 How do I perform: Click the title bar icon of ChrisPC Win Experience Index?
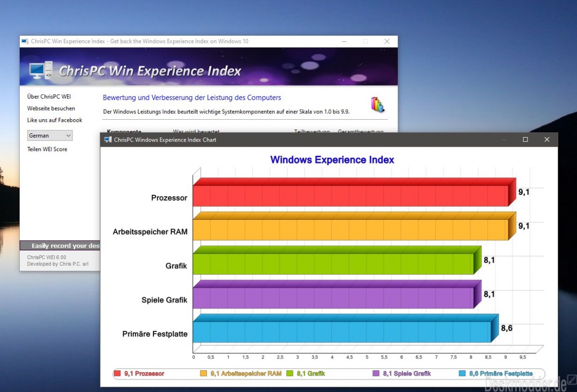pos(25,41)
